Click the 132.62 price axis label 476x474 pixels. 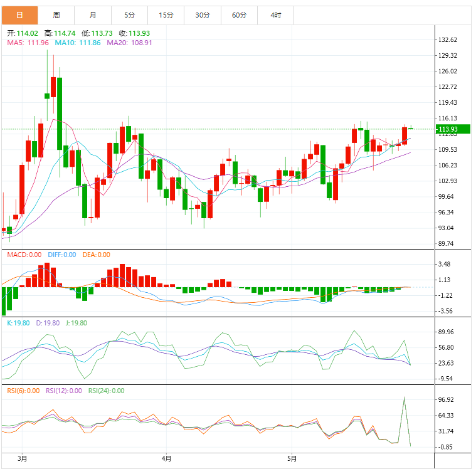(x=447, y=40)
